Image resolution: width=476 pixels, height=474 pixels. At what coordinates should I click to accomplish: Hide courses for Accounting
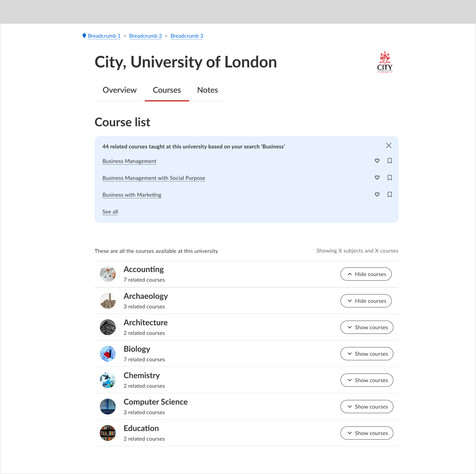point(366,274)
